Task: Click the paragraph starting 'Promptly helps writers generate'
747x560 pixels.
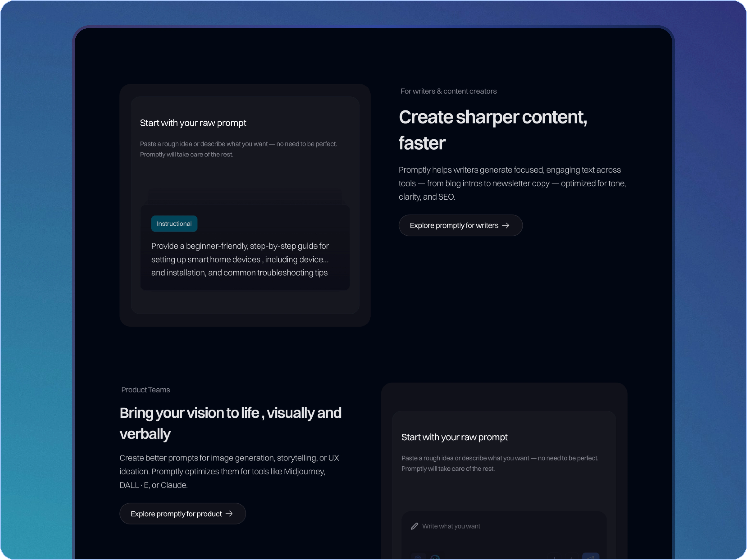Action: tap(512, 183)
